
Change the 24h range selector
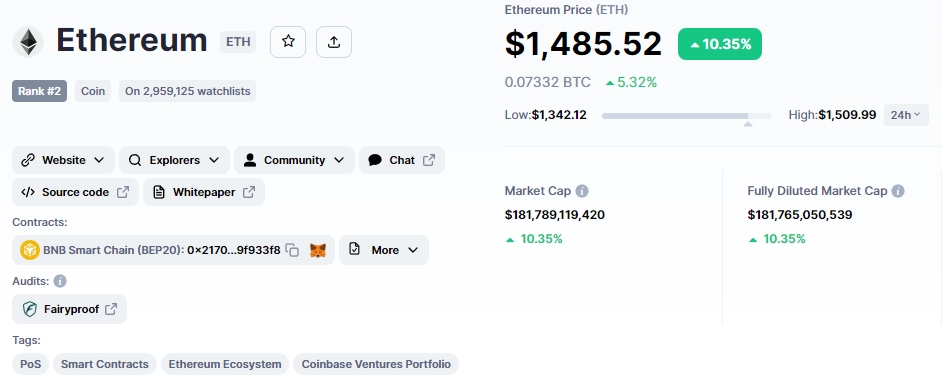click(x=906, y=115)
